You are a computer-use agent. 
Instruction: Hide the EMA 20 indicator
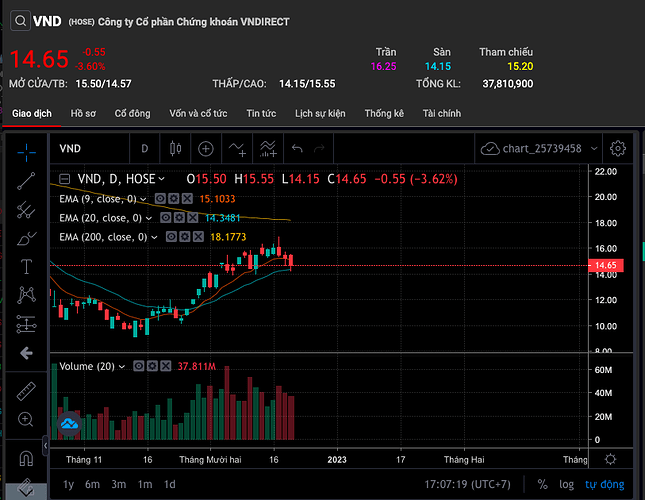tap(166, 218)
